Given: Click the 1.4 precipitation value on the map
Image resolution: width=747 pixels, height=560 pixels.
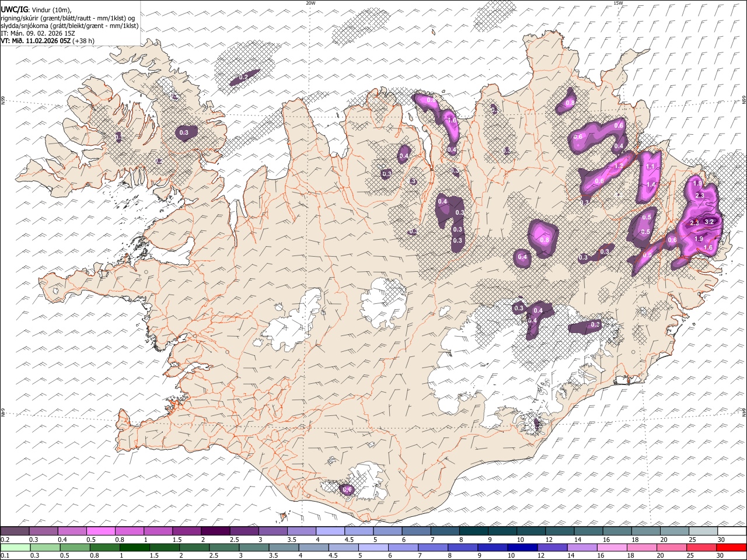Looking at the screenshot, I should coord(651,184).
